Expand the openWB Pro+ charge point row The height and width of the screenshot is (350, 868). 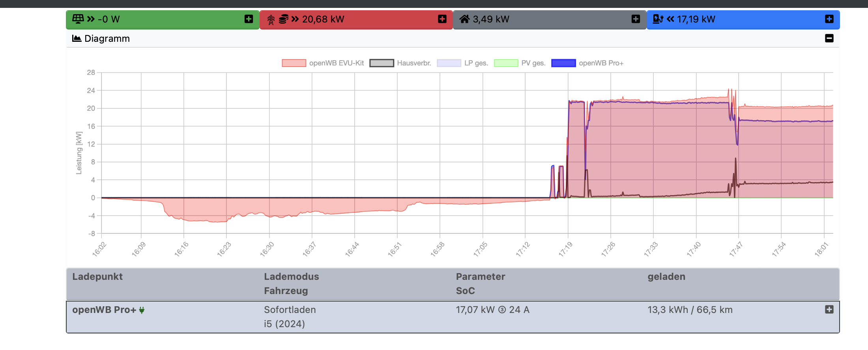point(829,309)
